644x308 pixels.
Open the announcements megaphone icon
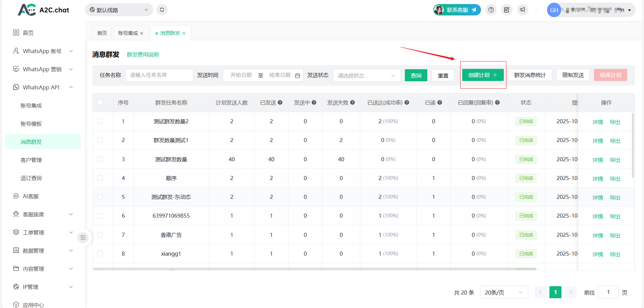(523, 10)
